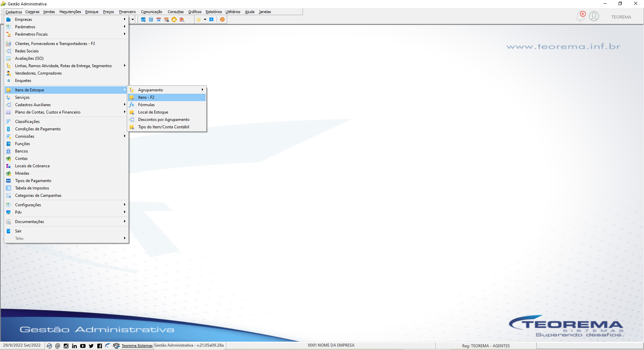Expand the Comissões submenu

click(66, 136)
